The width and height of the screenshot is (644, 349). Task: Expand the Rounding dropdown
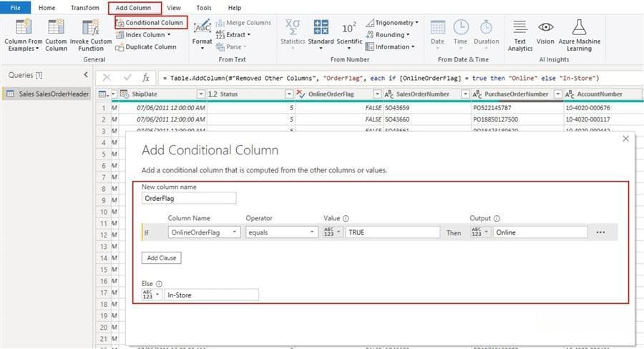pyautogui.click(x=388, y=35)
